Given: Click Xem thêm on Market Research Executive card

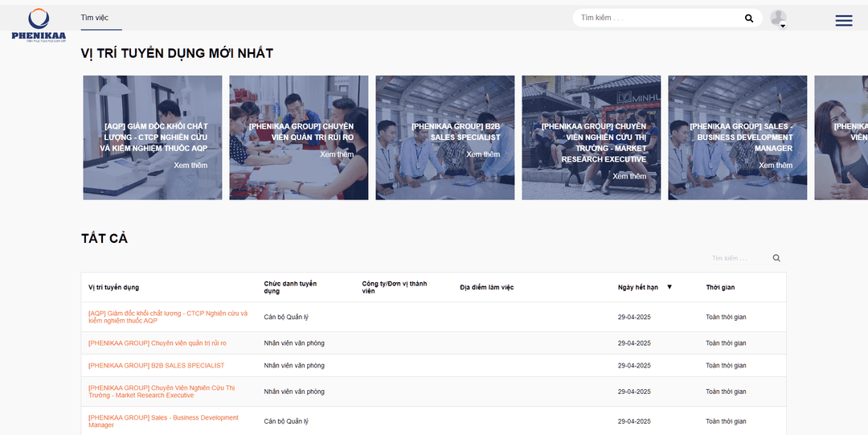Looking at the screenshot, I should [x=629, y=176].
